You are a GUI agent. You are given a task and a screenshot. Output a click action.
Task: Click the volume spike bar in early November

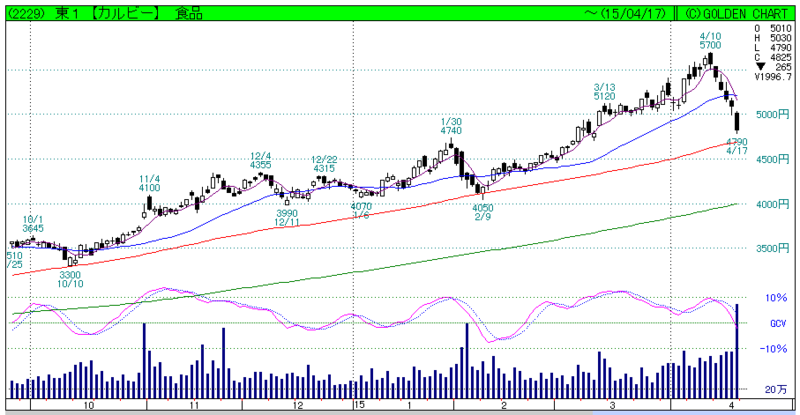pyautogui.click(x=144, y=360)
